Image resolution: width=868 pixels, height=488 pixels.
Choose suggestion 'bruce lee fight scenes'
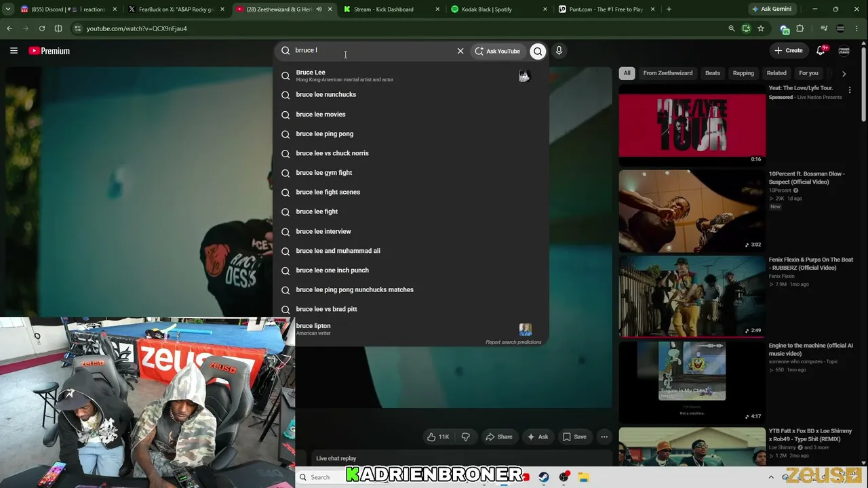pos(411,192)
